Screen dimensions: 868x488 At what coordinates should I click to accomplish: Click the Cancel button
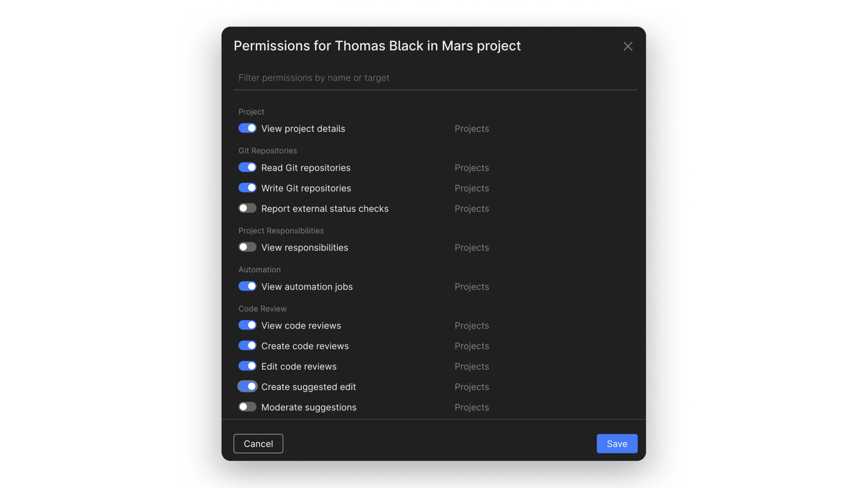[259, 444]
